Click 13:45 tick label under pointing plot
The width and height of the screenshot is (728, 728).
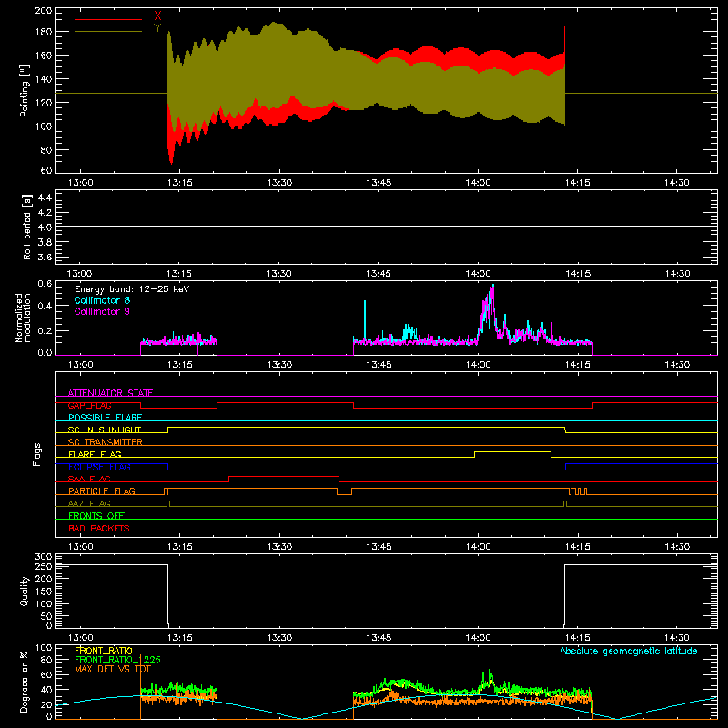(379, 183)
